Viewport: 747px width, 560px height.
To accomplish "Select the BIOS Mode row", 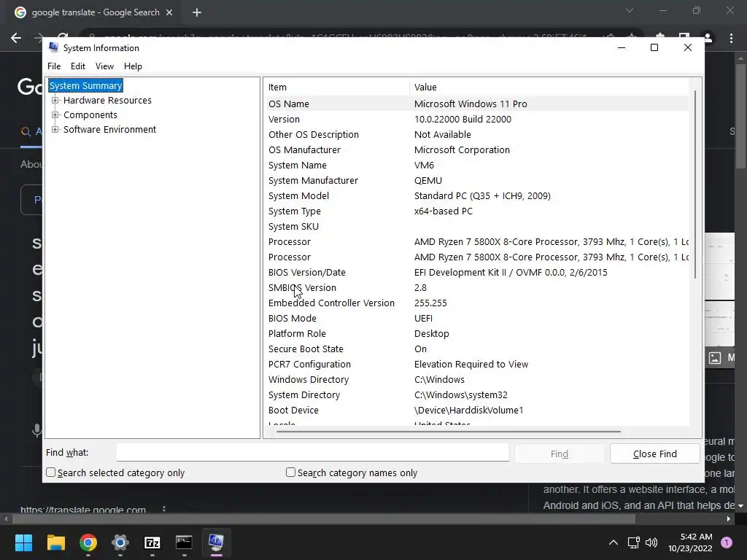I will coord(478,318).
